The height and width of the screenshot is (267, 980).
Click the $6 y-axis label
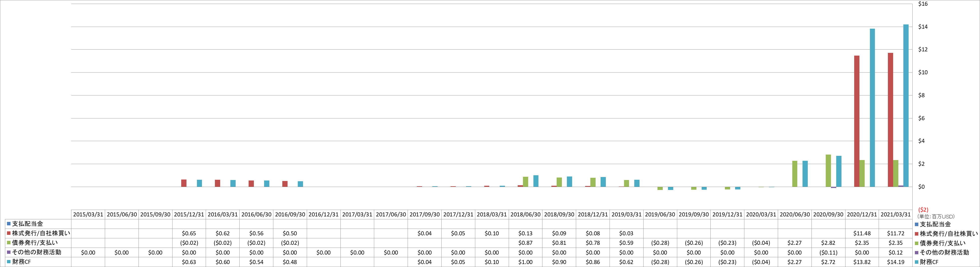[x=921, y=118]
